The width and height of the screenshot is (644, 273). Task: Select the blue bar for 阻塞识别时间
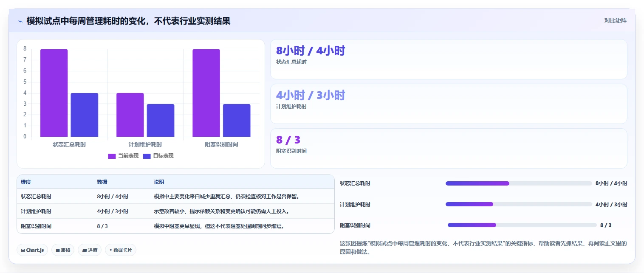coord(237,121)
